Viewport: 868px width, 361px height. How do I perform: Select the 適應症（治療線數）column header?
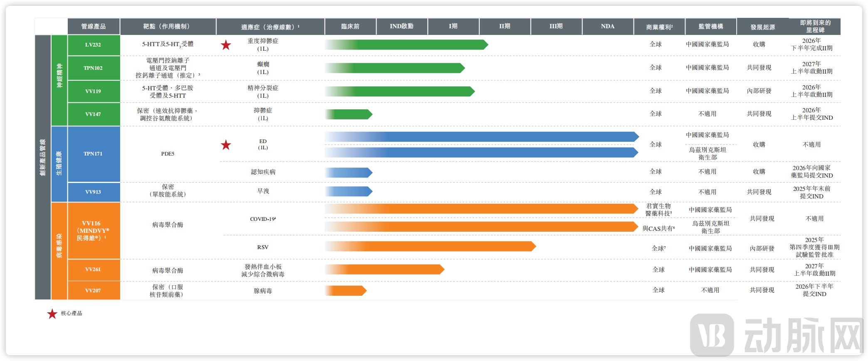270,27
